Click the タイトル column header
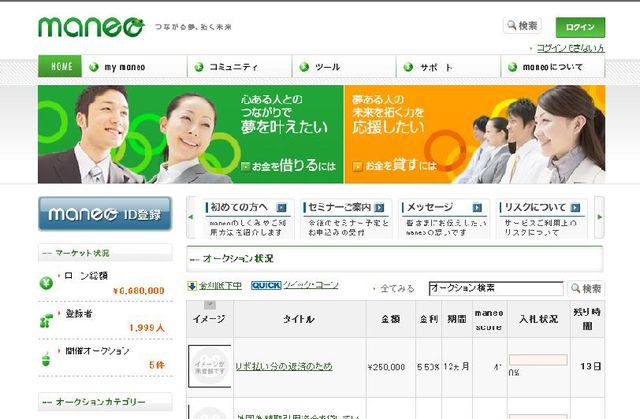 [x=299, y=319]
